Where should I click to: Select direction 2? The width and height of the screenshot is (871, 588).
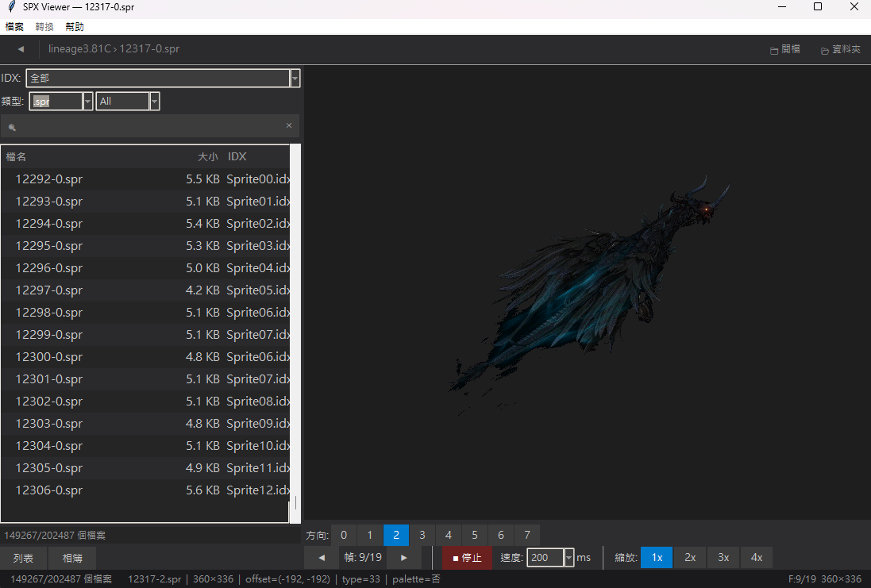(x=396, y=536)
